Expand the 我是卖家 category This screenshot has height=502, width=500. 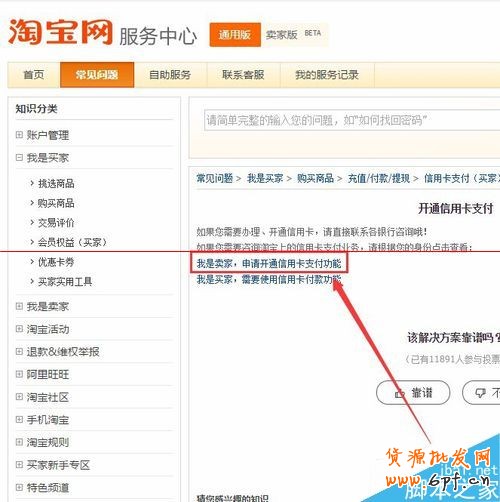click(19, 306)
